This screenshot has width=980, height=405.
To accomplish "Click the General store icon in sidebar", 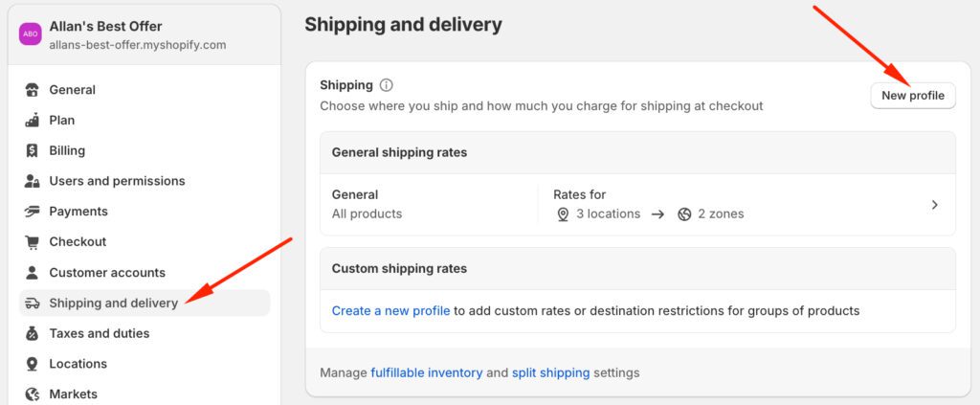I will click(x=33, y=90).
